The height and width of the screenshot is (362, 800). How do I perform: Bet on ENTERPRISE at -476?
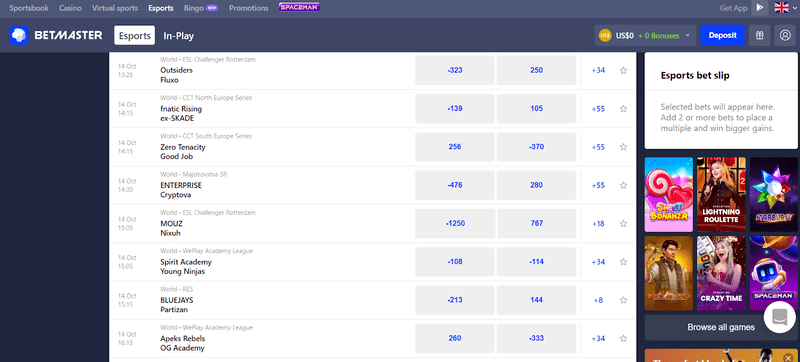click(x=455, y=185)
